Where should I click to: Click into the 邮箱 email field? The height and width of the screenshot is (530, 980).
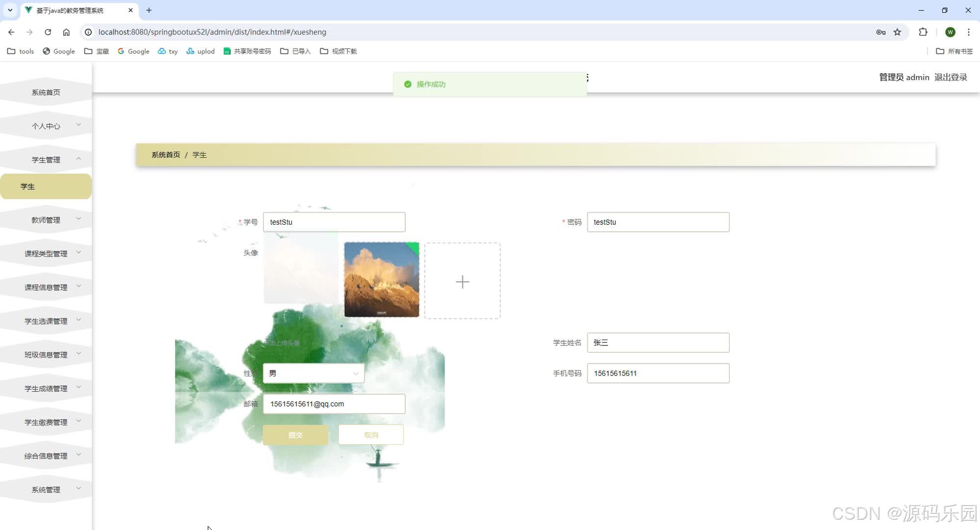click(334, 404)
